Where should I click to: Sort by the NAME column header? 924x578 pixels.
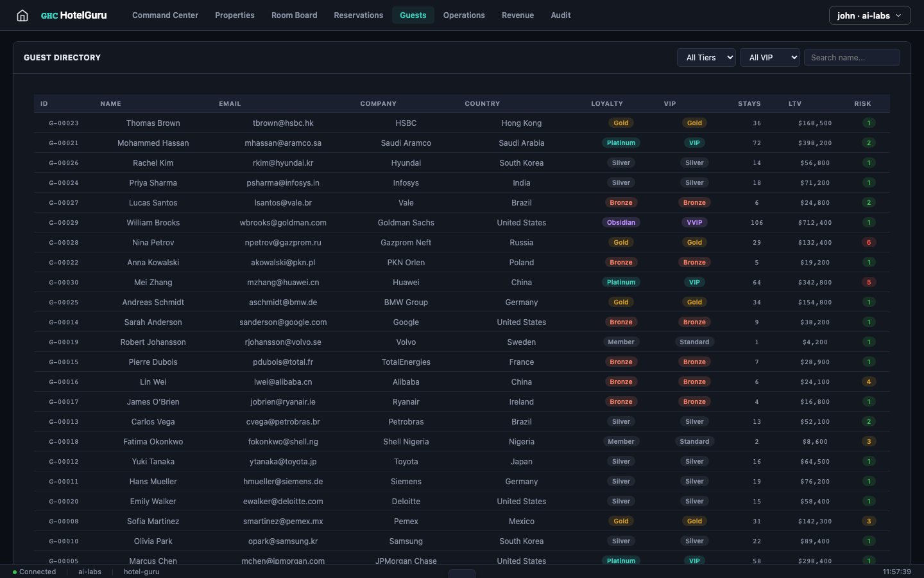(x=110, y=103)
